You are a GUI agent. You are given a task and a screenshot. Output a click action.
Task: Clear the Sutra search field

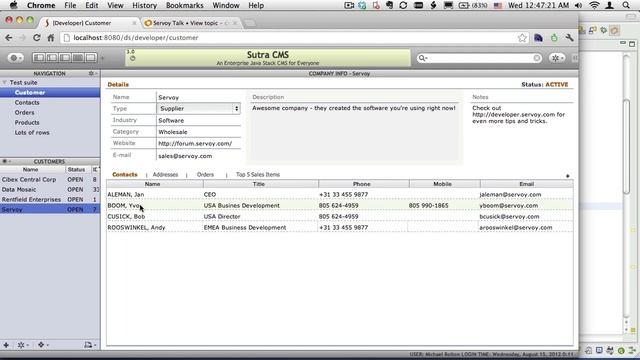tap(537, 58)
